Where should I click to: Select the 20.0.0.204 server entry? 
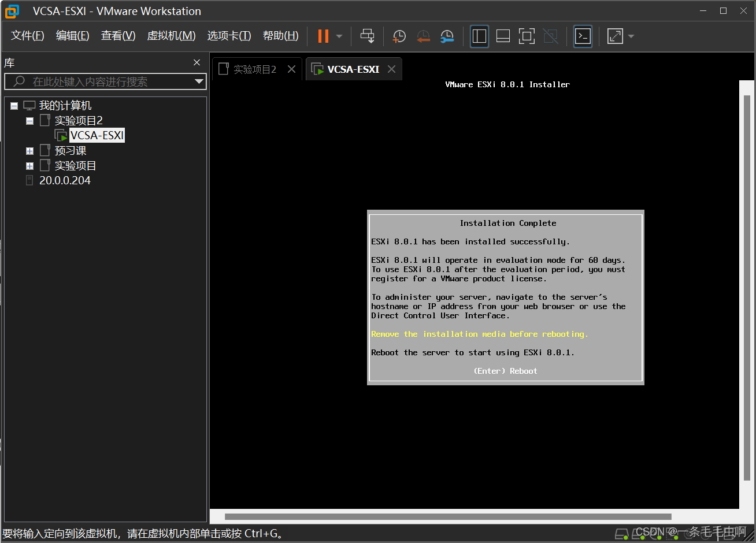tap(65, 180)
